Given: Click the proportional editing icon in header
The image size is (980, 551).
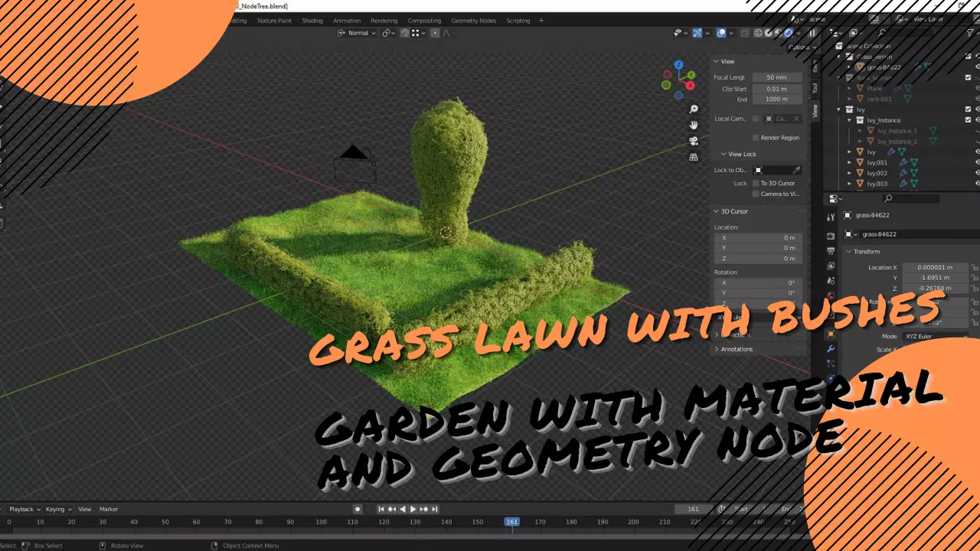Looking at the screenshot, I should coord(435,33).
